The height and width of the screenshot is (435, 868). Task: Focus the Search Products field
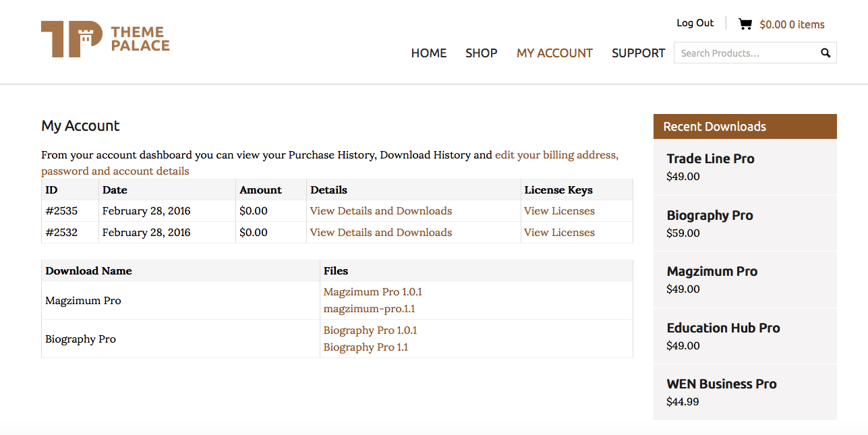(x=755, y=53)
